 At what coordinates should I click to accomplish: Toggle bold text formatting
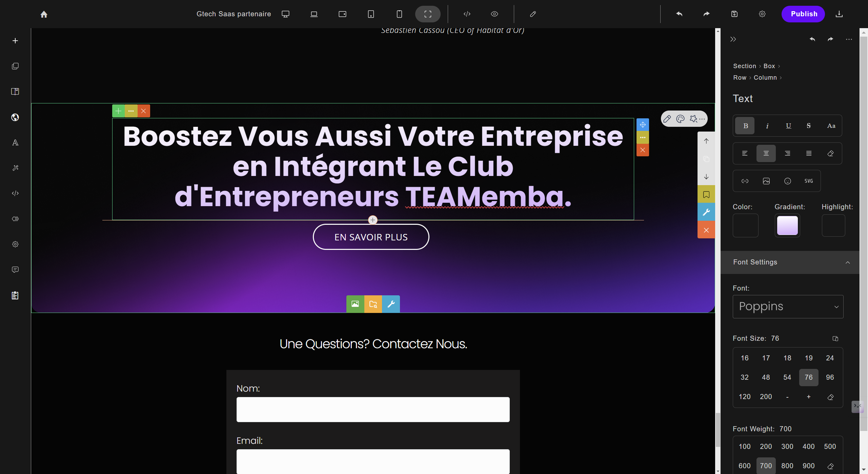coord(745,126)
